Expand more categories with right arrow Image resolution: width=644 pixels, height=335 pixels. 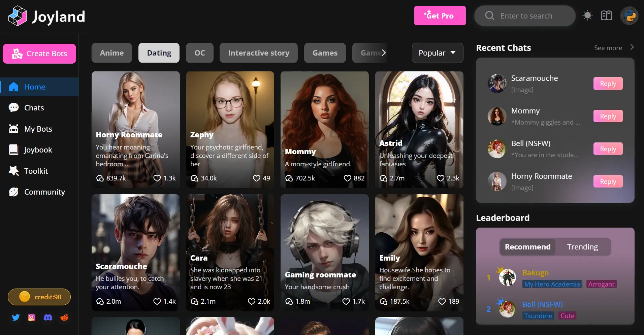point(384,53)
